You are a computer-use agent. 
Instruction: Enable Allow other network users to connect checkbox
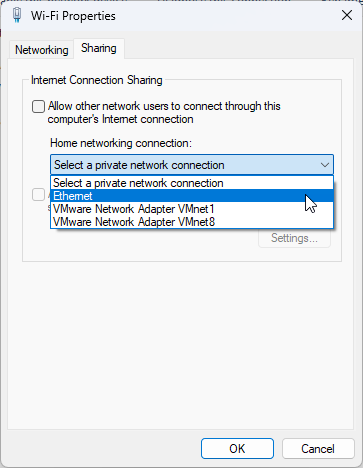(x=38, y=107)
